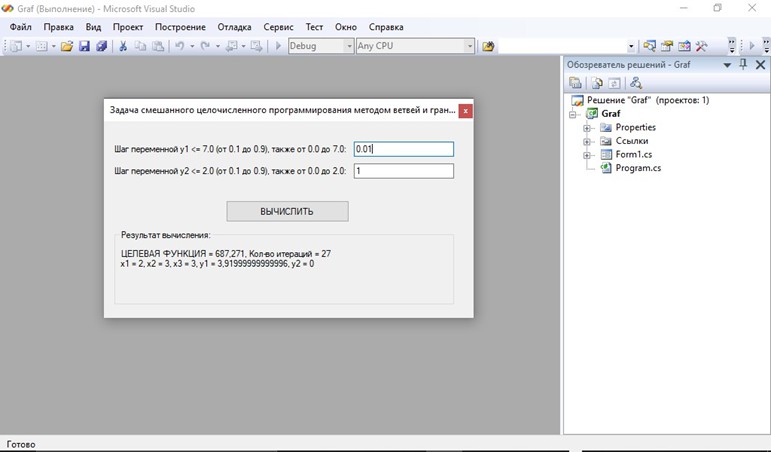
Task: Click the Properties icon in Solution Explorer
Action: coord(575,83)
